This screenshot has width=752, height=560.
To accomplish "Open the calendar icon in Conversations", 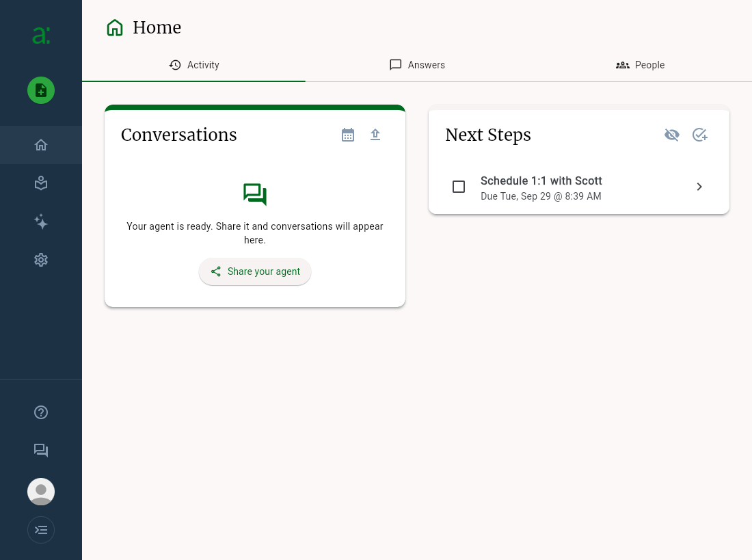I will tap(348, 135).
